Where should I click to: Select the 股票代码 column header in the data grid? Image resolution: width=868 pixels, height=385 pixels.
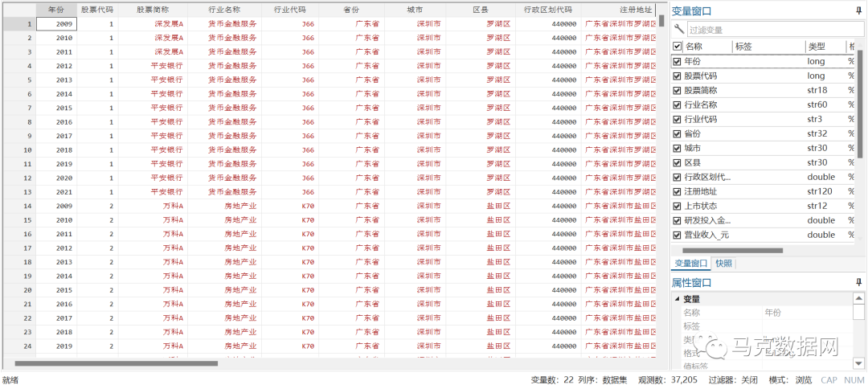pos(97,10)
